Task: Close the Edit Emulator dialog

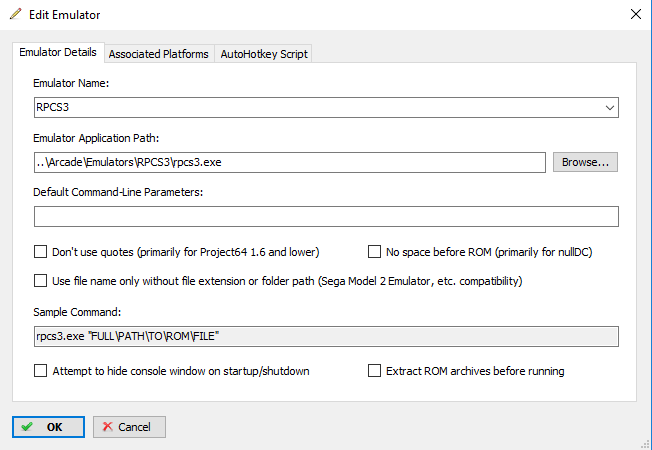Action: (635, 14)
